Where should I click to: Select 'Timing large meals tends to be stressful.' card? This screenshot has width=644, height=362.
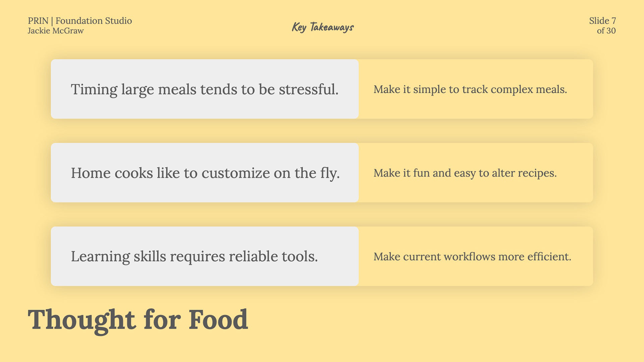(x=205, y=89)
